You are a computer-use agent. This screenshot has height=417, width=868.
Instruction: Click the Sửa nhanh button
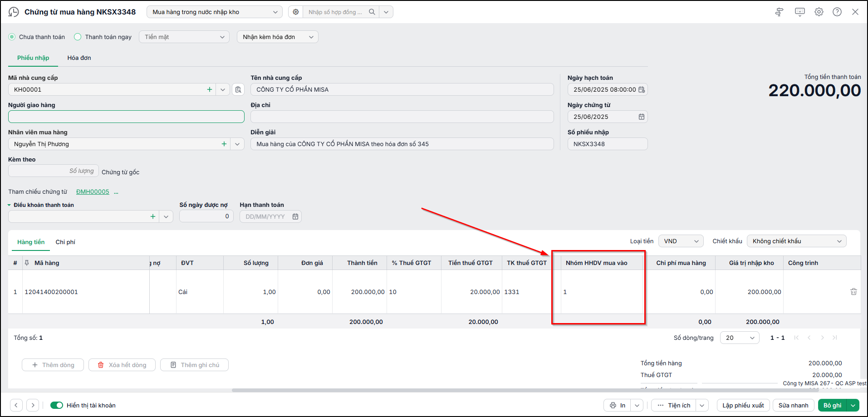(x=794, y=405)
